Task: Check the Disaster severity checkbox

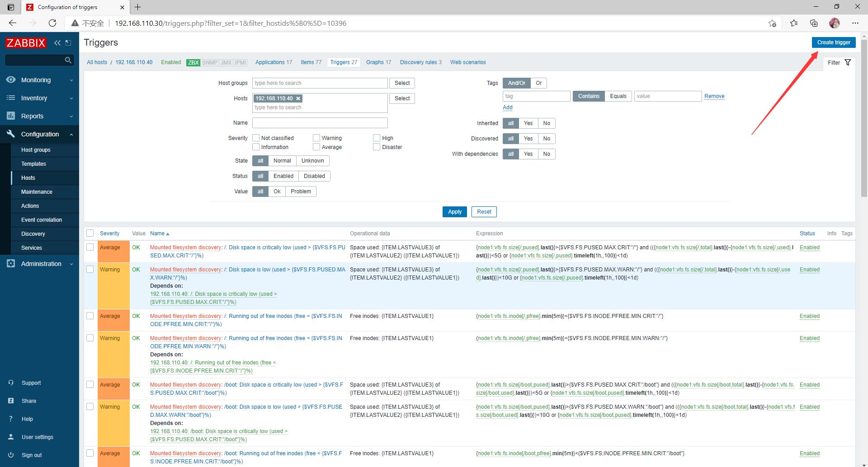Action: [377, 147]
